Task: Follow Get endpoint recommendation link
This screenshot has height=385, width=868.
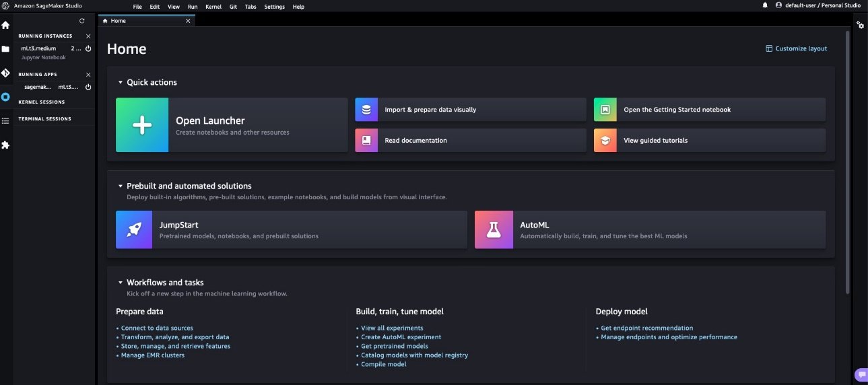Action: pyautogui.click(x=647, y=328)
